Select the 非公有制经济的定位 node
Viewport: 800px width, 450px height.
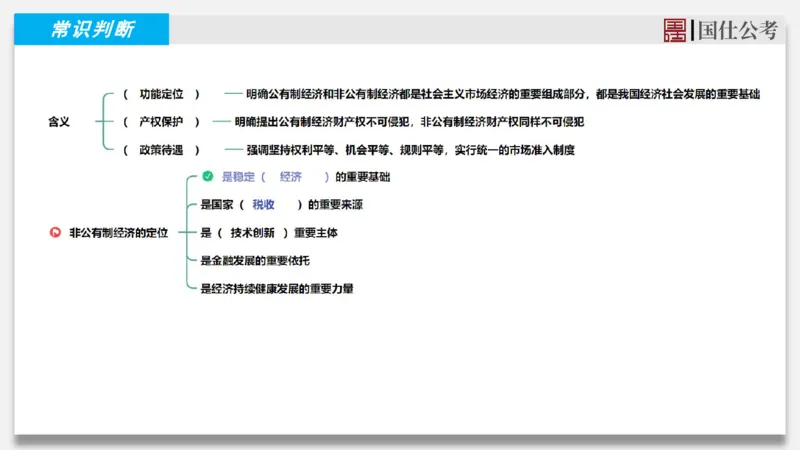tap(118, 233)
